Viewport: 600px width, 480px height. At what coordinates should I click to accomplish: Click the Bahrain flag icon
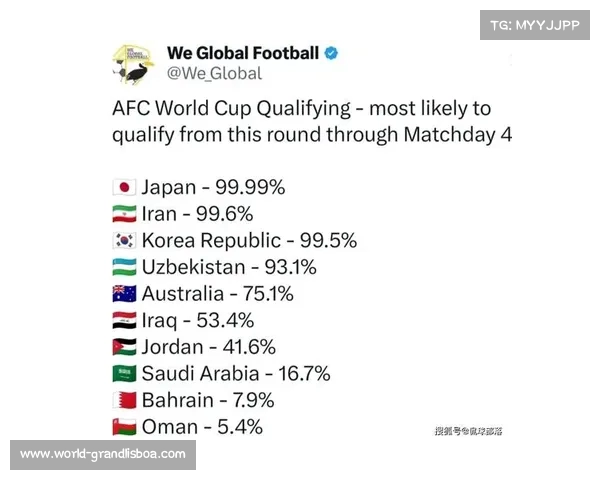click(124, 400)
